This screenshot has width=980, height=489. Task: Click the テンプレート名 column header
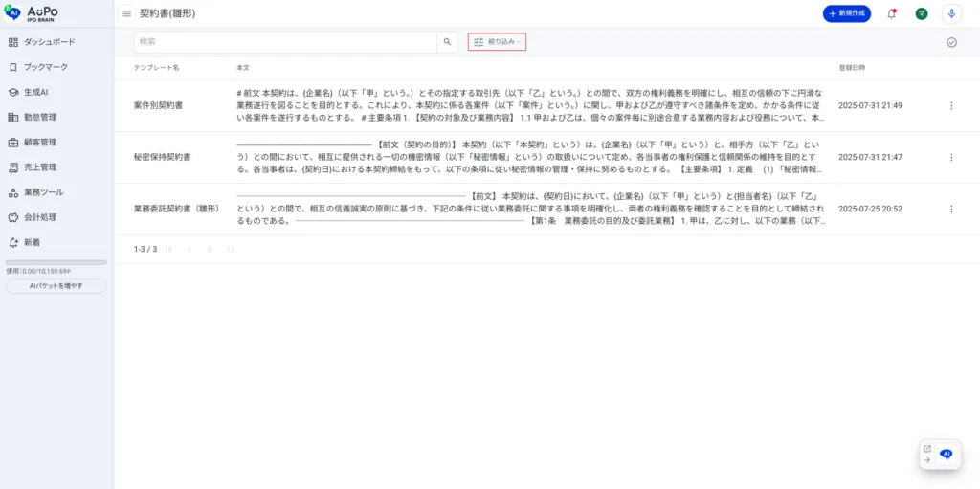pyautogui.click(x=156, y=68)
